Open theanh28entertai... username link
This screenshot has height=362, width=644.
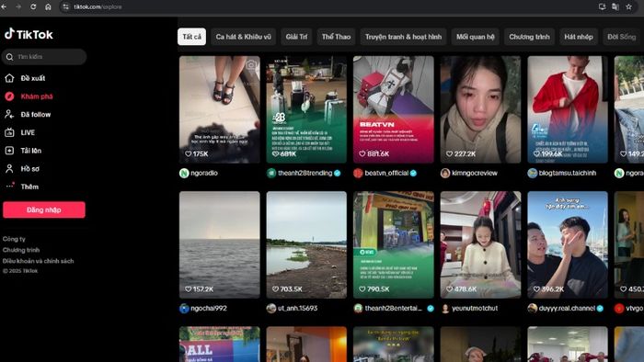click(x=394, y=309)
